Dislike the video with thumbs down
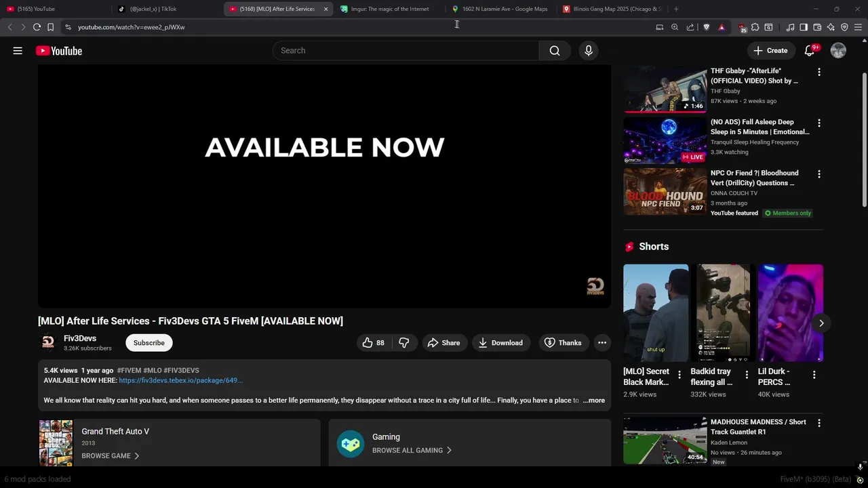Viewport: 868px width, 488px height. [x=404, y=343]
